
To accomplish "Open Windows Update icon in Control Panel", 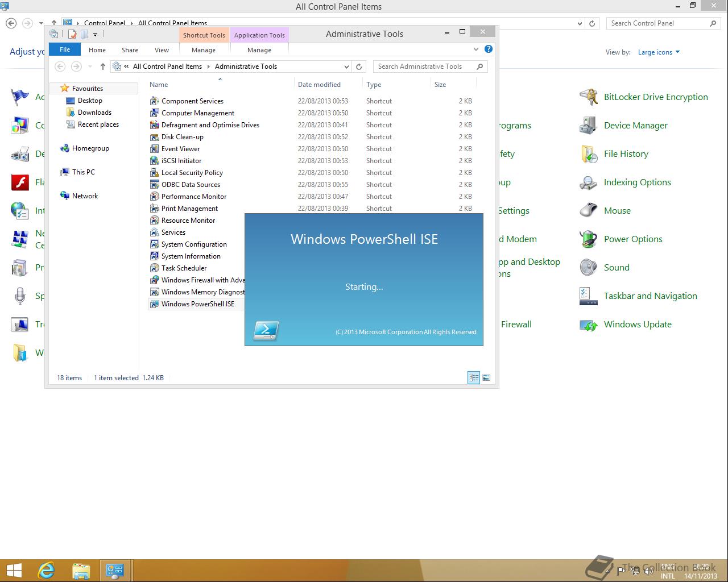I will (x=588, y=325).
